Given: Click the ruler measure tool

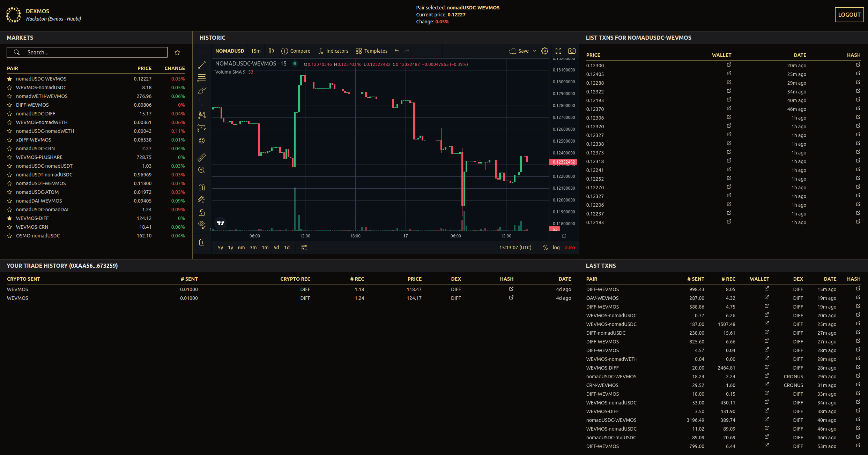Looking at the screenshot, I should tap(202, 158).
